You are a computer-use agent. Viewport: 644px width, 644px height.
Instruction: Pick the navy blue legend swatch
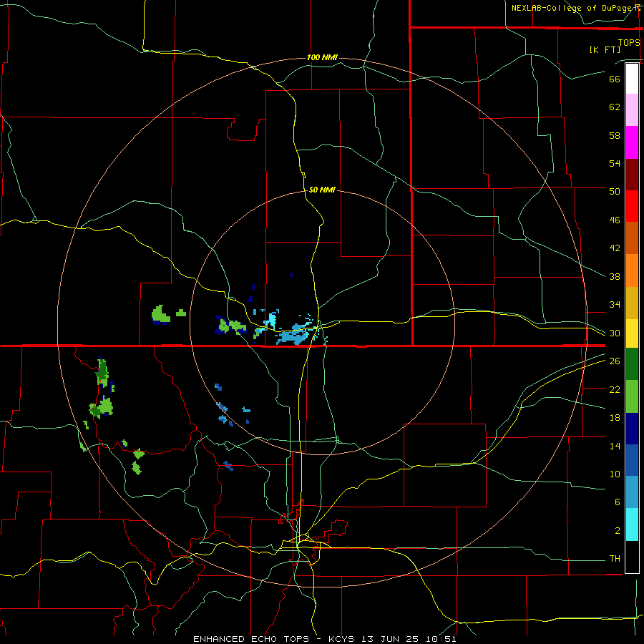[x=632, y=429]
